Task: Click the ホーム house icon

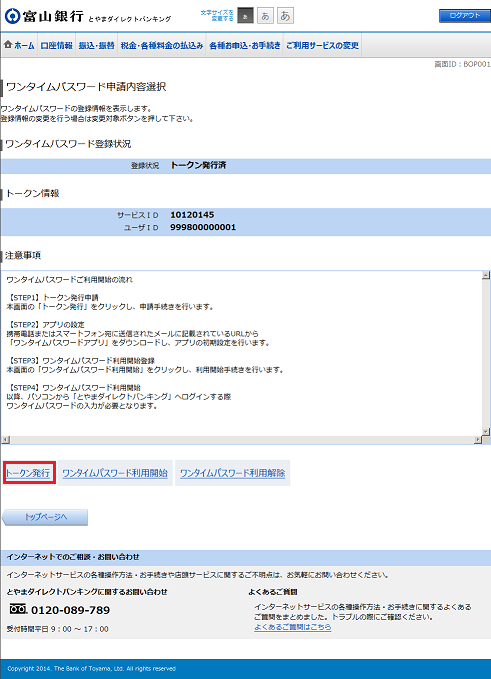Action: tap(8, 45)
